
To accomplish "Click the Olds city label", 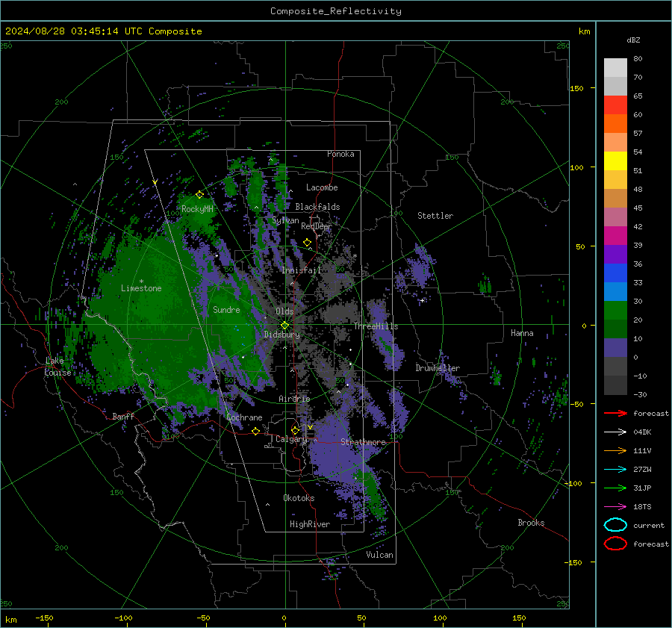I will (284, 311).
